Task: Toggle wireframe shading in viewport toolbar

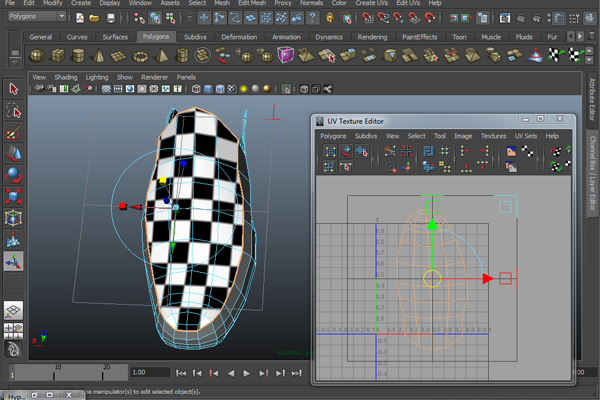Action: [x=196, y=89]
